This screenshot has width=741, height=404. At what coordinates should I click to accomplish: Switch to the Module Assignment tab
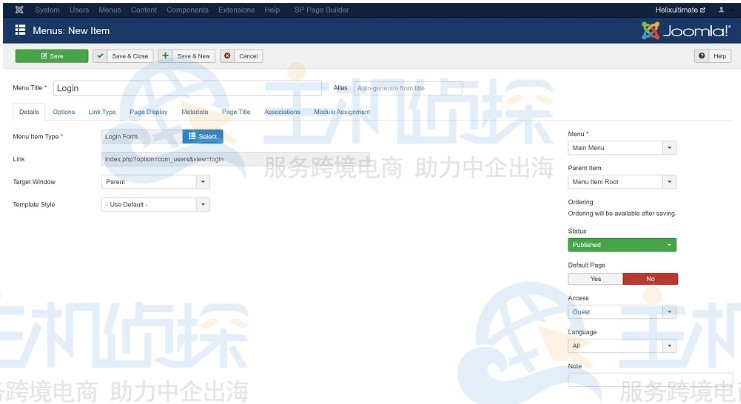(342, 112)
